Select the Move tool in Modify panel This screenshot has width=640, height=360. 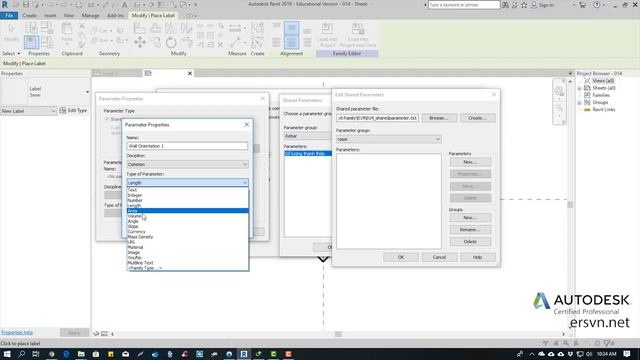coord(140,42)
